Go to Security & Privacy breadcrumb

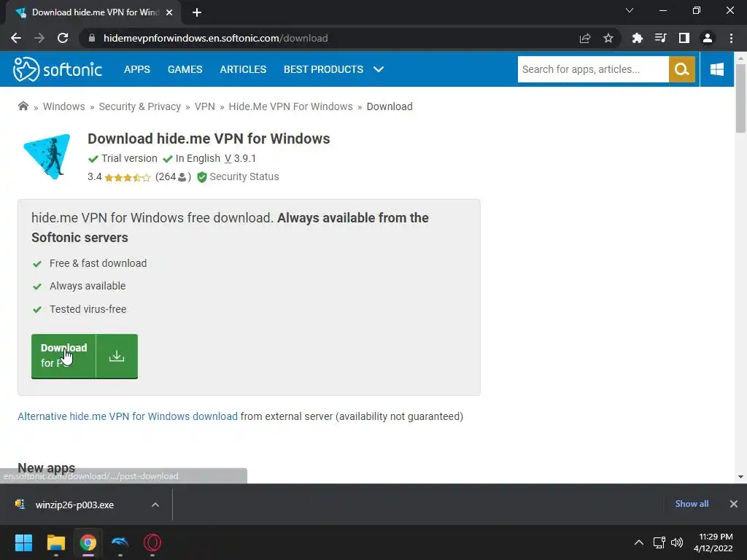click(139, 106)
